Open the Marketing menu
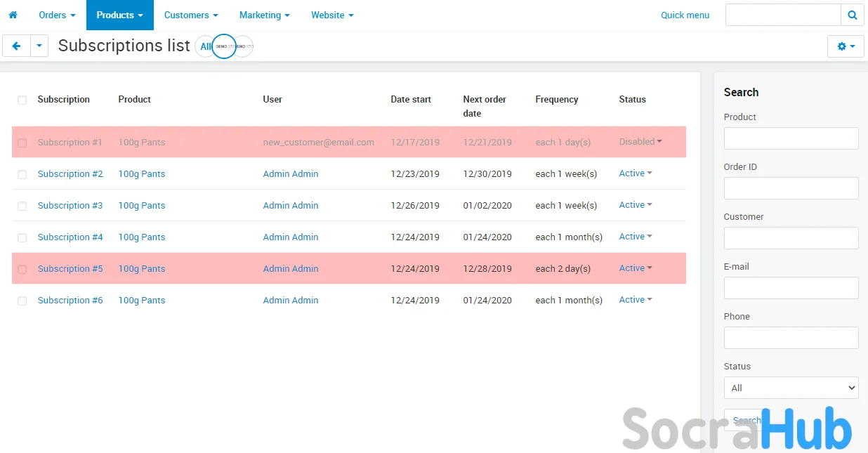The width and height of the screenshot is (868, 453). point(264,15)
